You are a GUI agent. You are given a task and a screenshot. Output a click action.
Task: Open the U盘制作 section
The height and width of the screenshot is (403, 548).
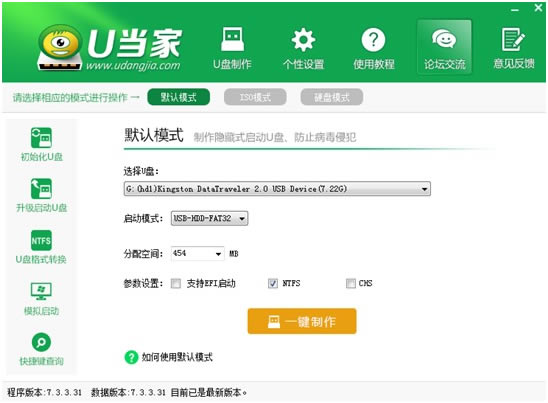[x=232, y=48]
